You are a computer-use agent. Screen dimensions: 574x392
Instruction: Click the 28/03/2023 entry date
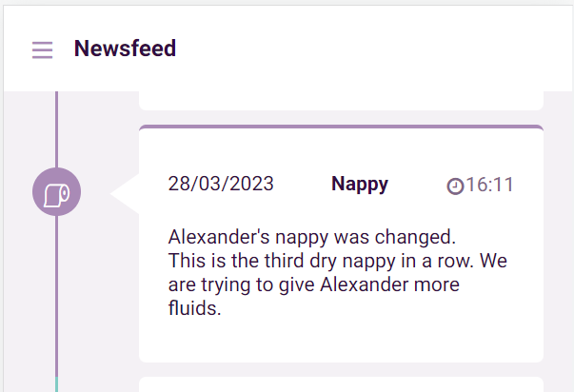[x=221, y=184]
